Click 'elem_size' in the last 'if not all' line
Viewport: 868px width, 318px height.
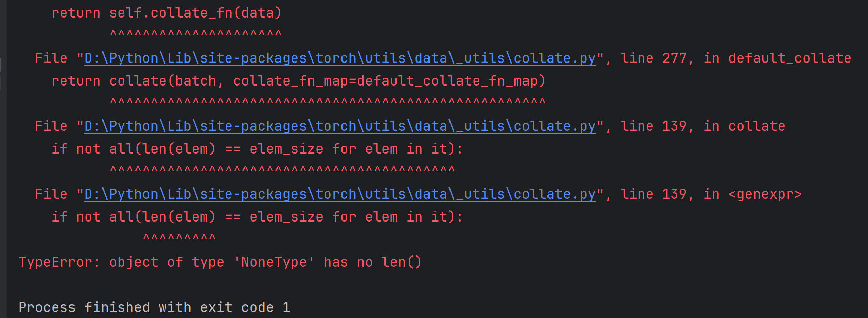286,217
